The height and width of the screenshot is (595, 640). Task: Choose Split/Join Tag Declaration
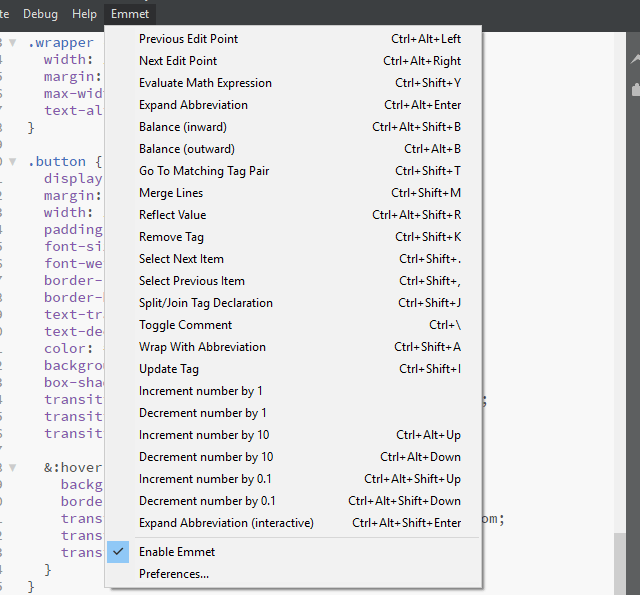[x=205, y=303]
